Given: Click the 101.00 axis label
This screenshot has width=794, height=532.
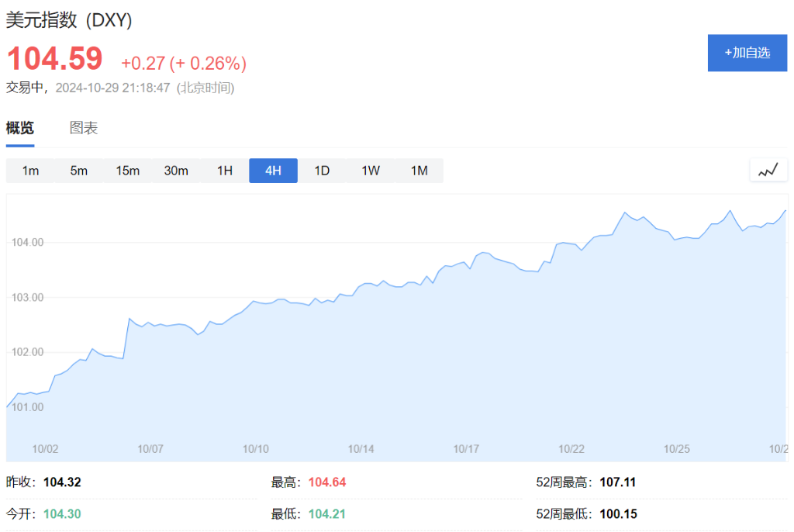Looking at the screenshot, I should pyautogui.click(x=27, y=407).
